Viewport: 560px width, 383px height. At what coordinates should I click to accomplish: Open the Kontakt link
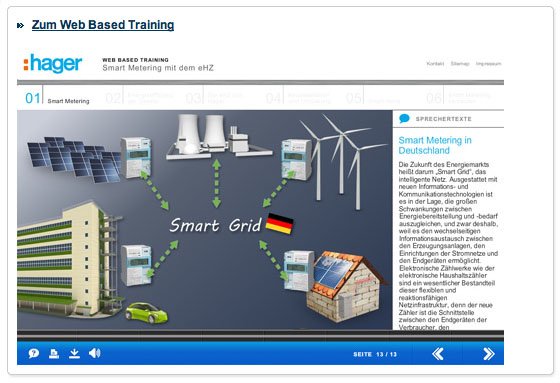pyautogui.click(x=435, y=64)
